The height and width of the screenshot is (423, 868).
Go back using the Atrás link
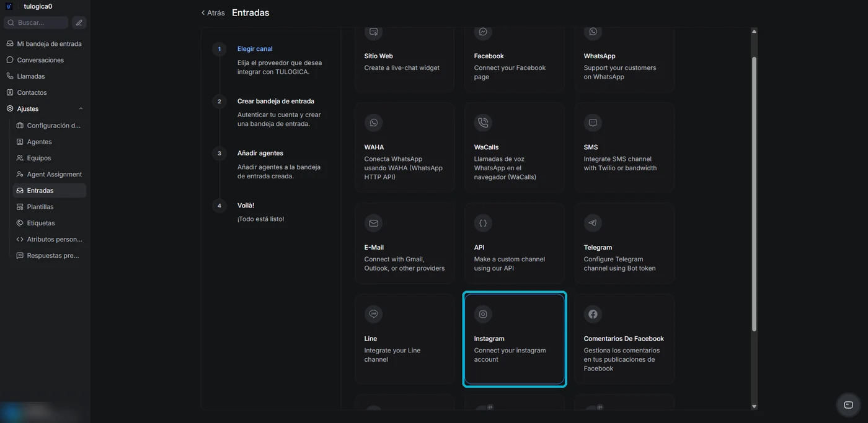tap(213, 12)
